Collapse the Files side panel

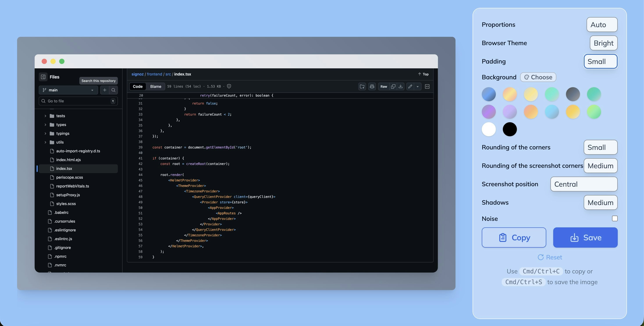click(x=43, y=77)
